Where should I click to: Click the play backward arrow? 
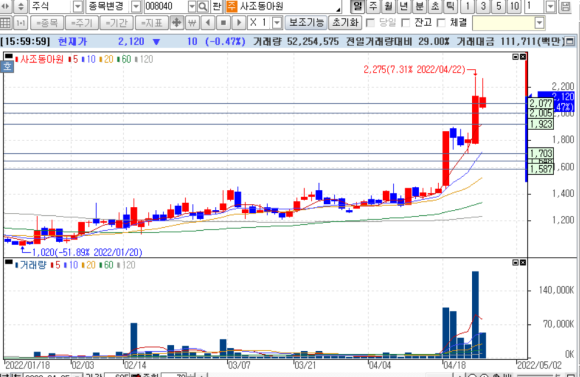208,23
